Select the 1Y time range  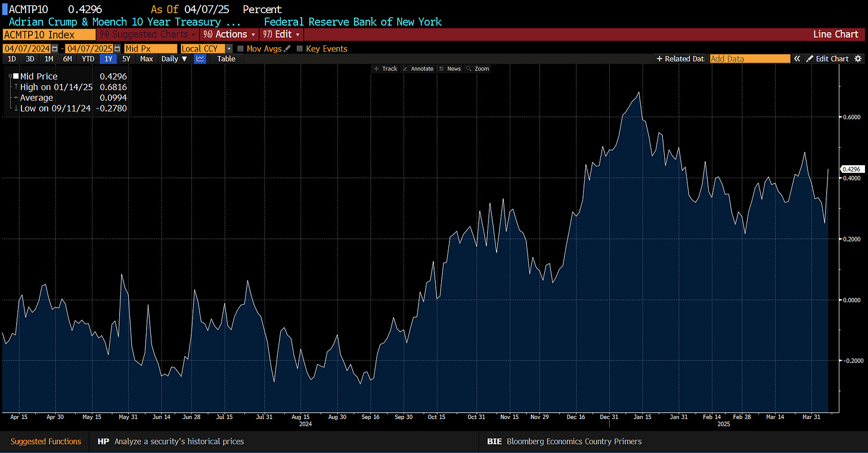tap(108, 58)
